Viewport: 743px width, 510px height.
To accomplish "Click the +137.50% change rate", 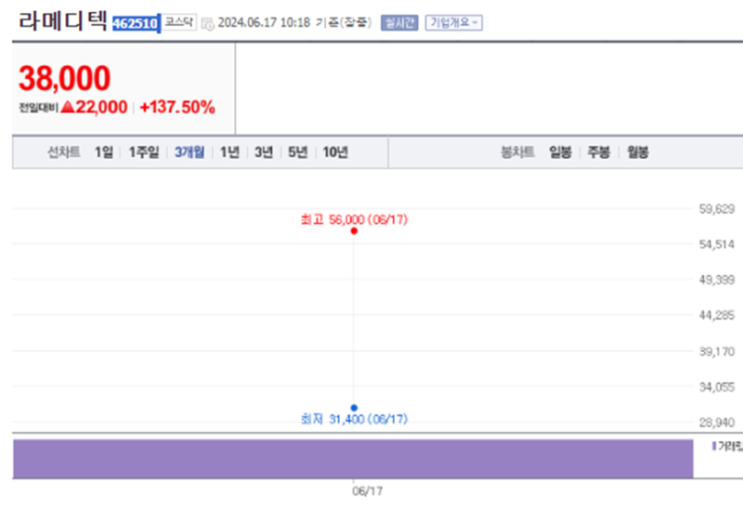I will 178,107.
